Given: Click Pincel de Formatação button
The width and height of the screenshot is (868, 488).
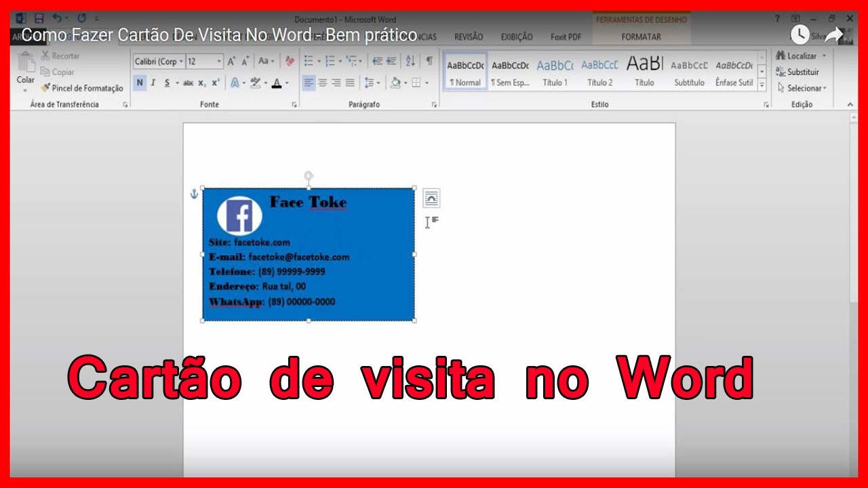Looking at the screenshot, I should pyautogui.click(x=82, y=88).
